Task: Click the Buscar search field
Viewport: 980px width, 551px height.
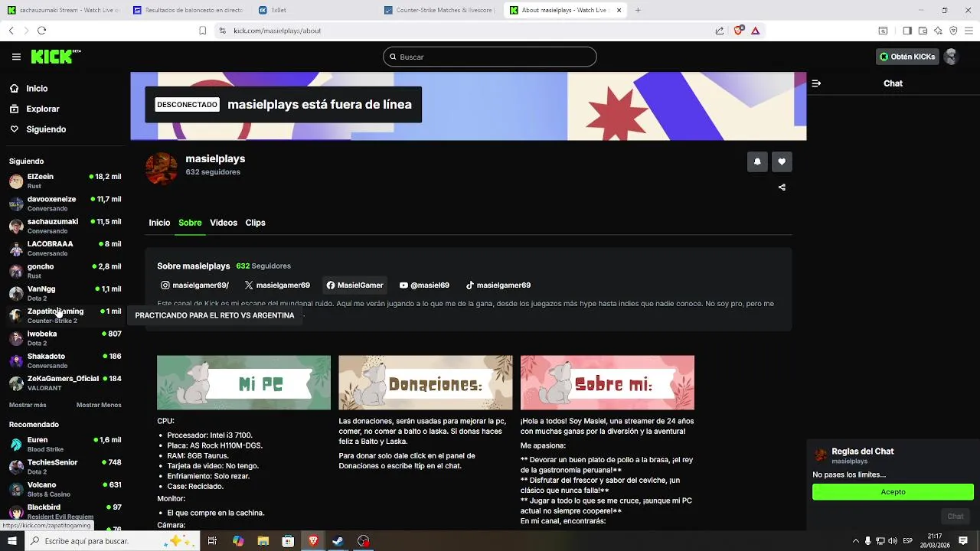Action: [x=490, y=57]
